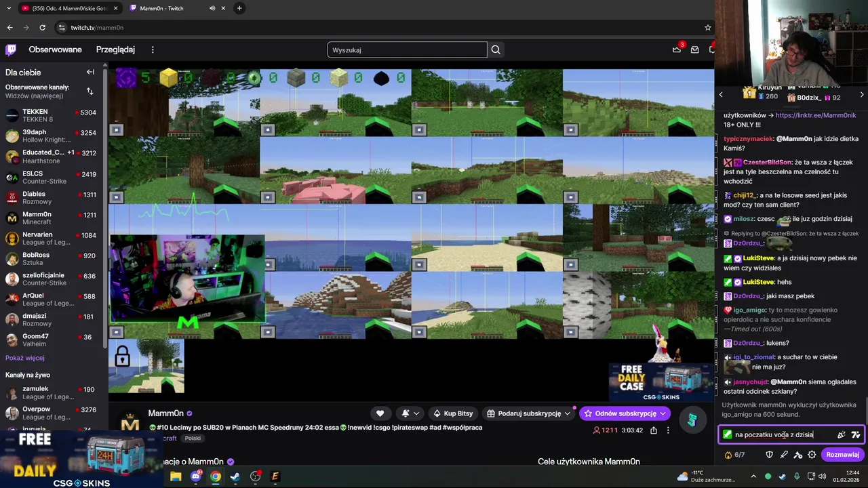Screen dimensions: 868x488
Task: Open Prime loot crown notifications
Action: point(677,49)
